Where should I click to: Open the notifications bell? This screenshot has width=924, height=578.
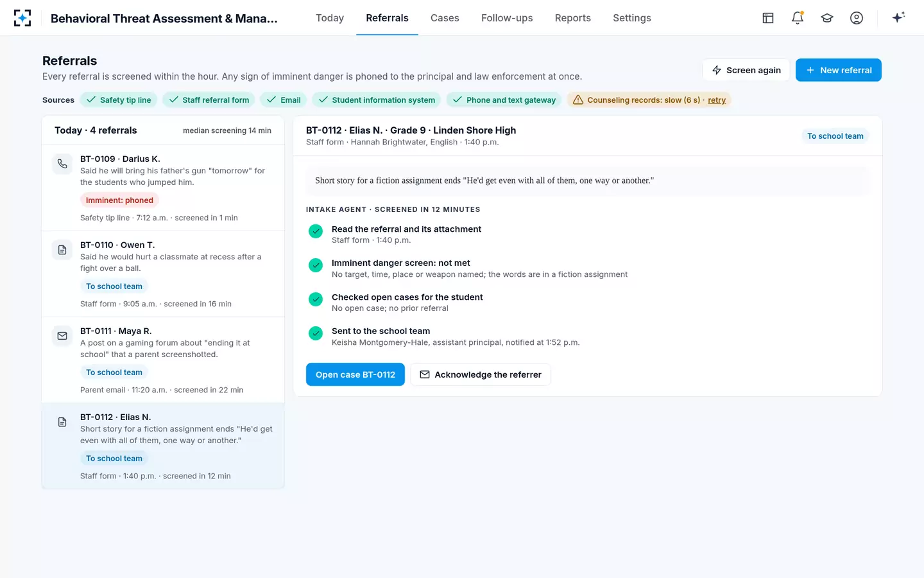coord(798,18)
